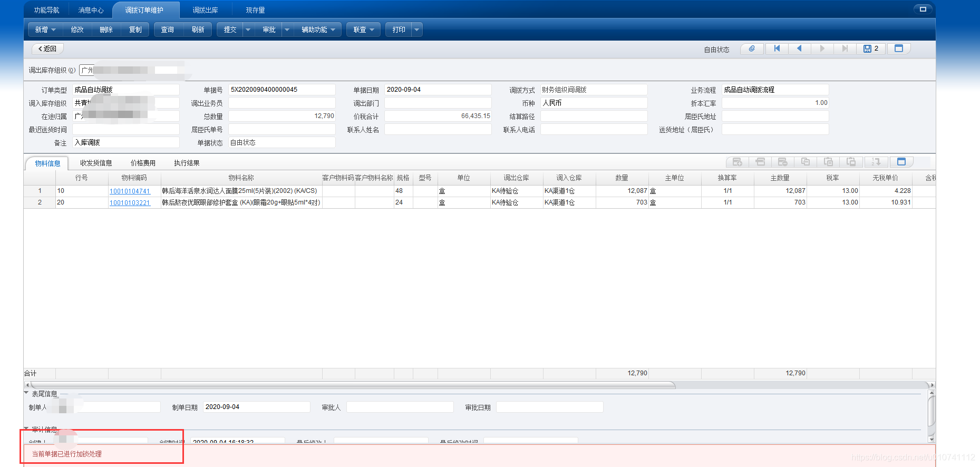The width and height of the screenshot is (980, 467).
Task: Switch to 消息中心 tab
Action: pyautogui.click(x=91, y=10)
